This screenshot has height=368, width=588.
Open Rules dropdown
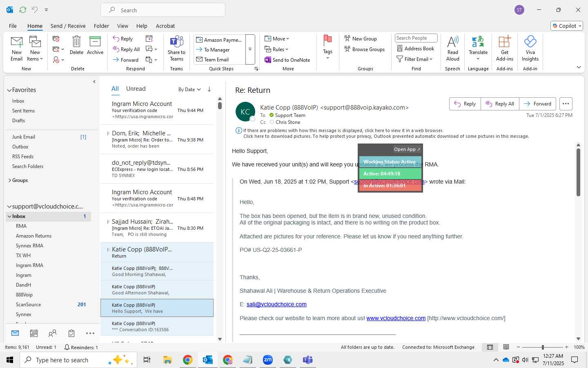point(276,49)
